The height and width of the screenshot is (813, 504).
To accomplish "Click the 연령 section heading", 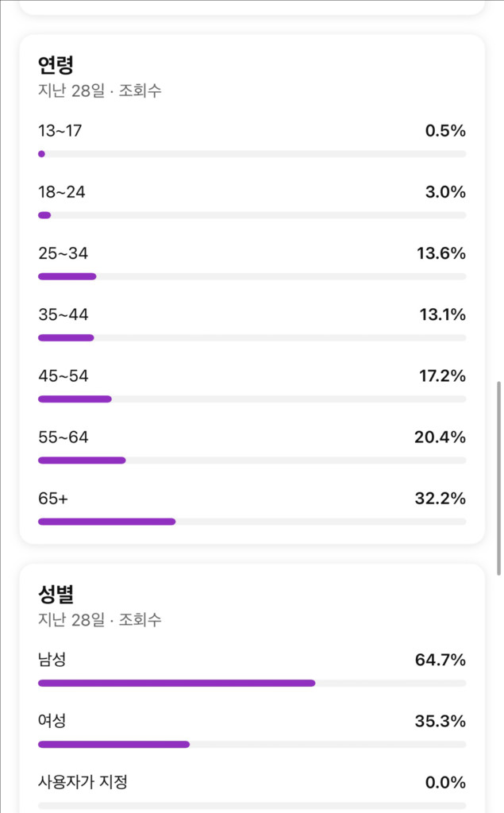I will click(x=56, y=64).
